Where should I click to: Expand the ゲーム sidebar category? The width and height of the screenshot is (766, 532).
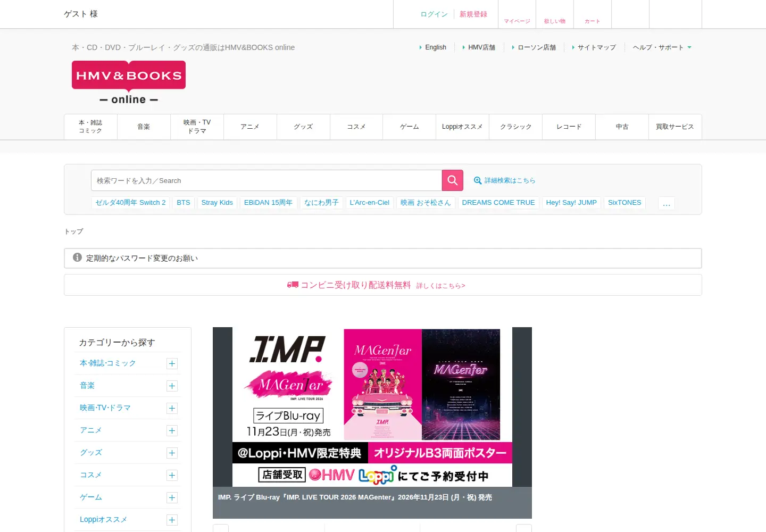point(172,498)
